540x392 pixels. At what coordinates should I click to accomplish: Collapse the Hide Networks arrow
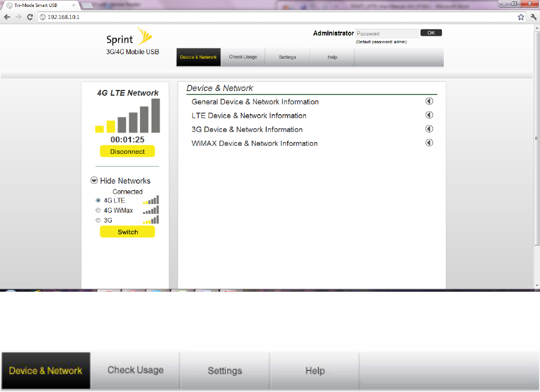[94, 180]
